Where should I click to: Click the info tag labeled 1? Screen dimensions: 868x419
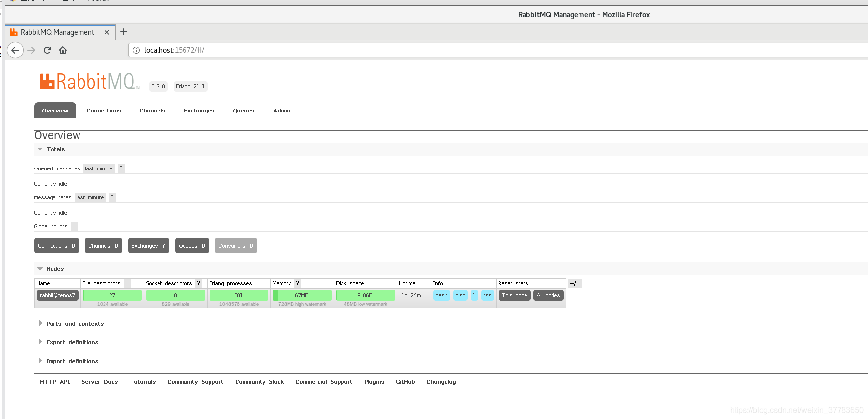[474, 295]
